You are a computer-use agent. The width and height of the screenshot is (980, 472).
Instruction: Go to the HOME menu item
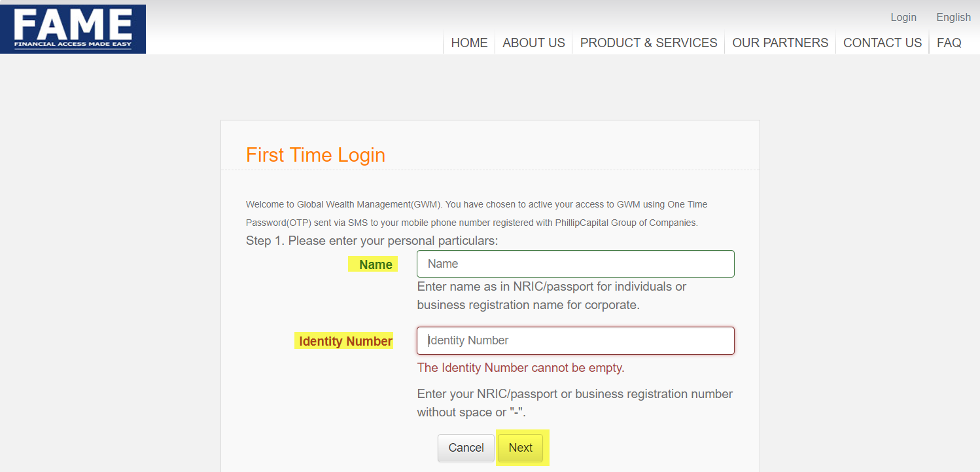[x=469, y=43]
